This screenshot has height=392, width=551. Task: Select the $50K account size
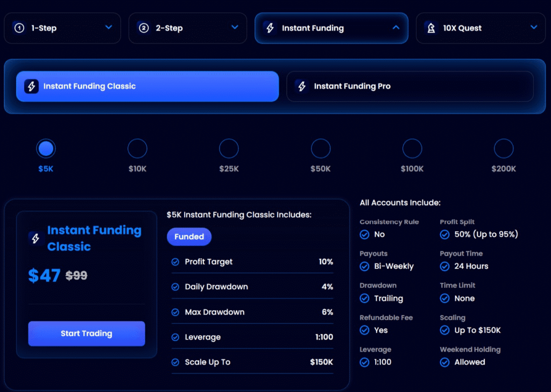(x=320, y=149)
